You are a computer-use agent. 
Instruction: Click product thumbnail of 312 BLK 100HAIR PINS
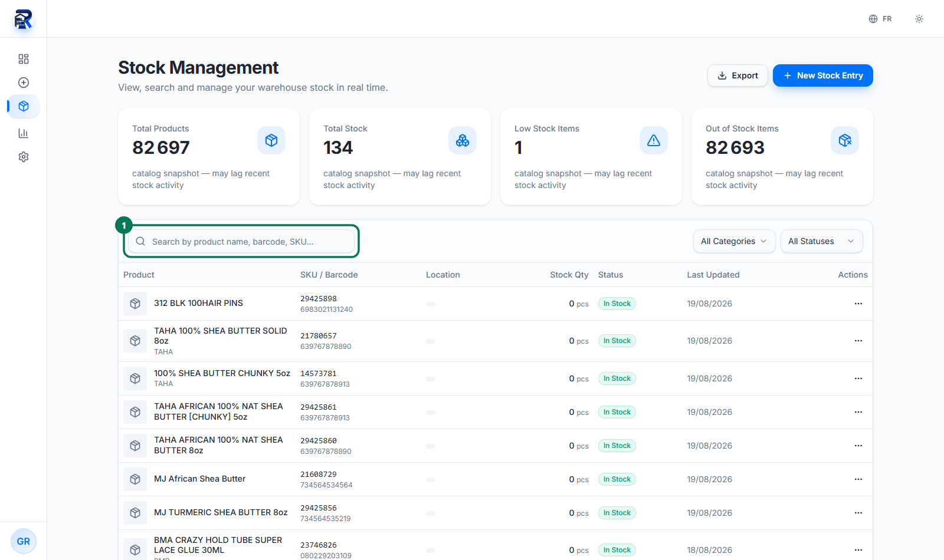pos(135,304)
